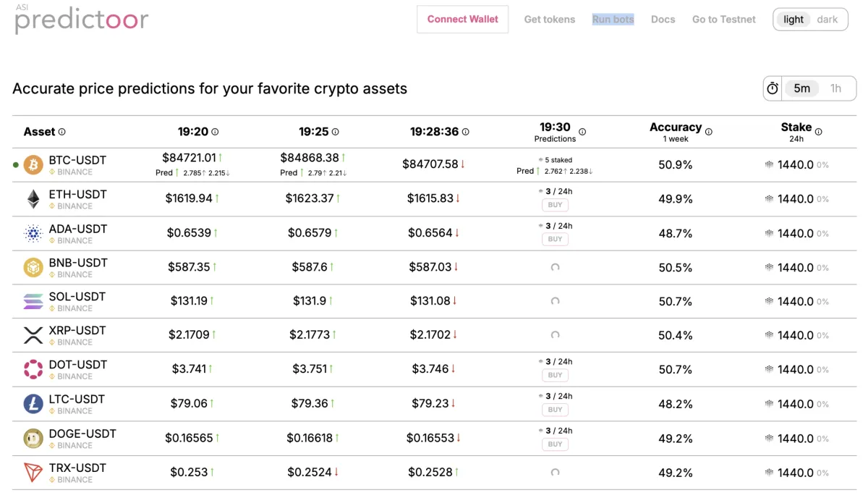Click the BNB coin icon

pyautogui.click(x=33, y=268)
